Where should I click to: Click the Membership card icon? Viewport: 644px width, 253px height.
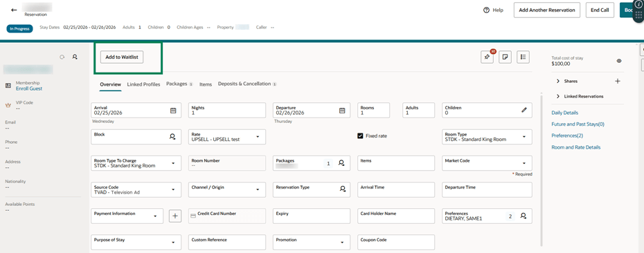[8, 86]
